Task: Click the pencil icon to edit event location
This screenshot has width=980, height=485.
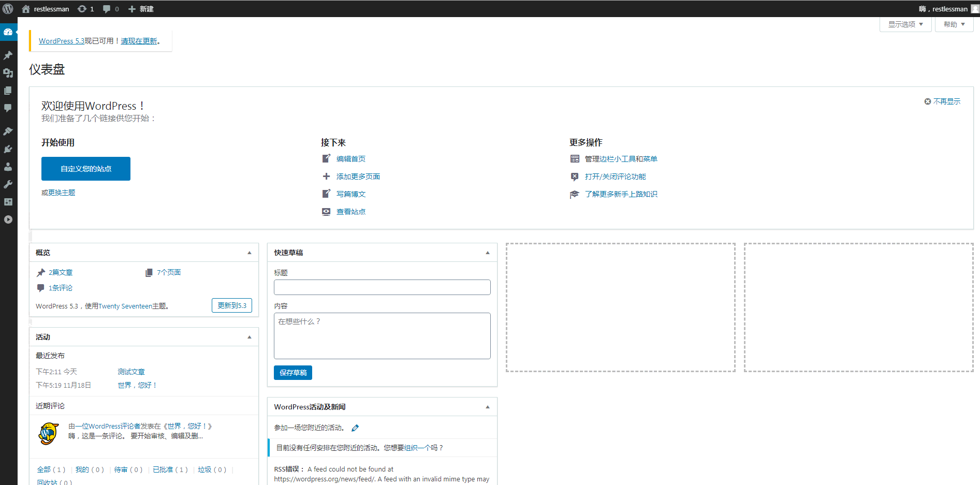Action: (355, 428)
